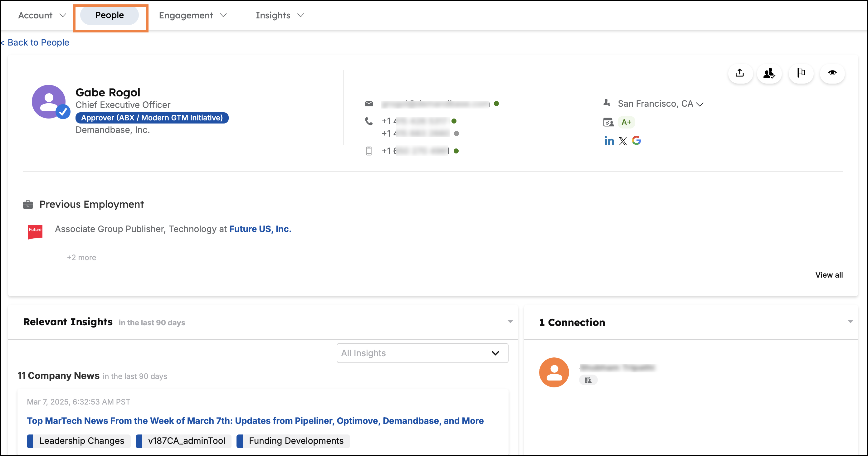This screenshot has height=456, width=868.
Task: Click View all previous employment
Action: click(x=829, y=275)
